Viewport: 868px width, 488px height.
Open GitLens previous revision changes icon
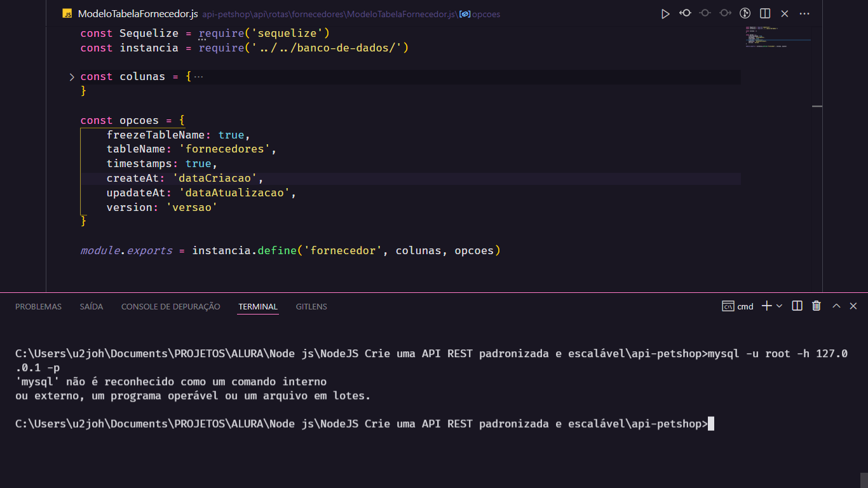point(685,13)
